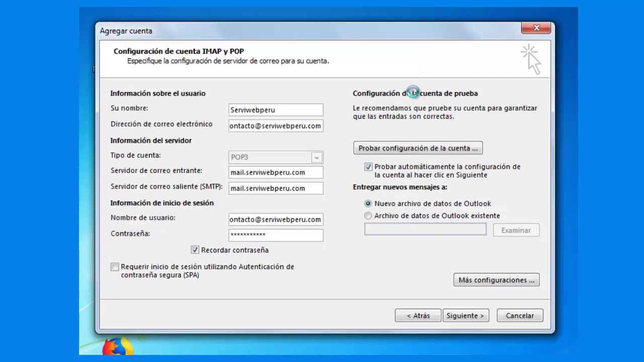
Task: Click the Examinar button
Action: [x=516, y=230]
